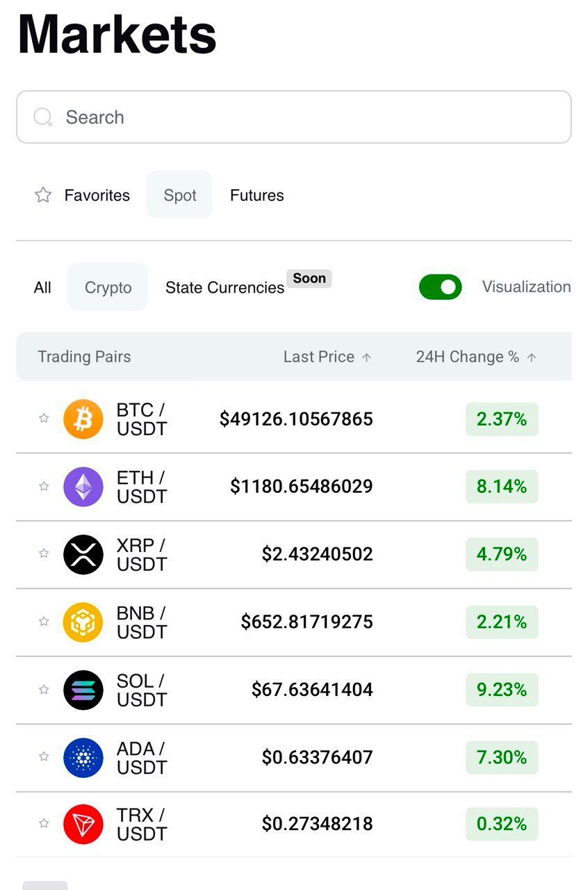
Task: Click the Solana coin icon
Action: [x=83, y=690]
